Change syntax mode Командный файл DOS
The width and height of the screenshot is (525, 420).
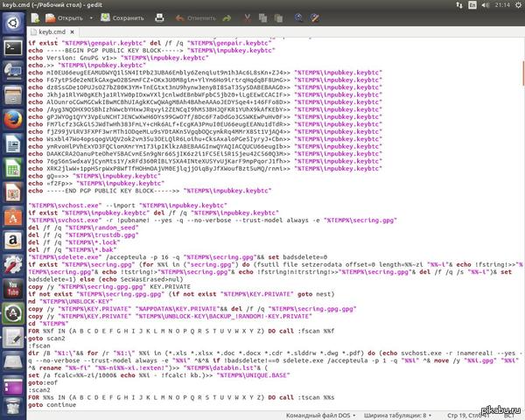click(x=320, y=416)
